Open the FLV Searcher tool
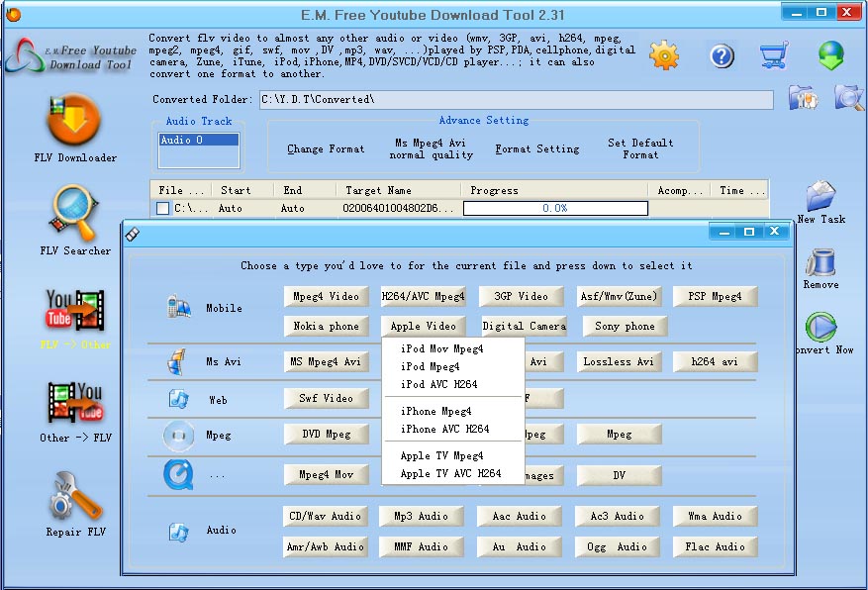Image resolution: width=868 pixels, height=590 pixels. tap(73, 213)
